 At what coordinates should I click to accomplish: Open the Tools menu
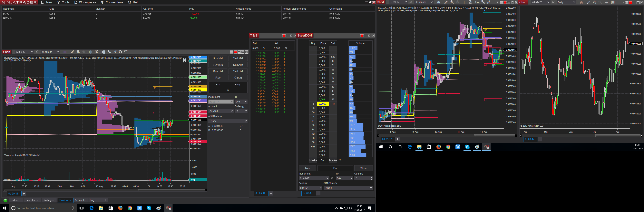[63, 2]
